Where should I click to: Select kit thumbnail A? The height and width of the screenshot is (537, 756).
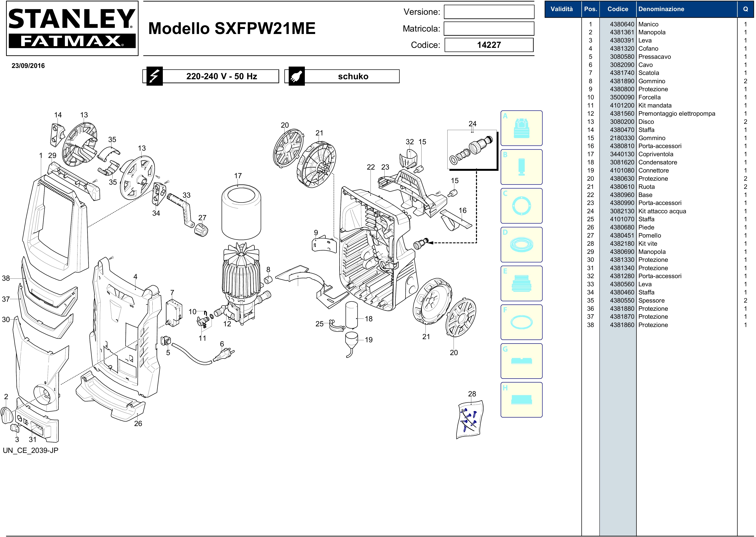tap(521, 128)
